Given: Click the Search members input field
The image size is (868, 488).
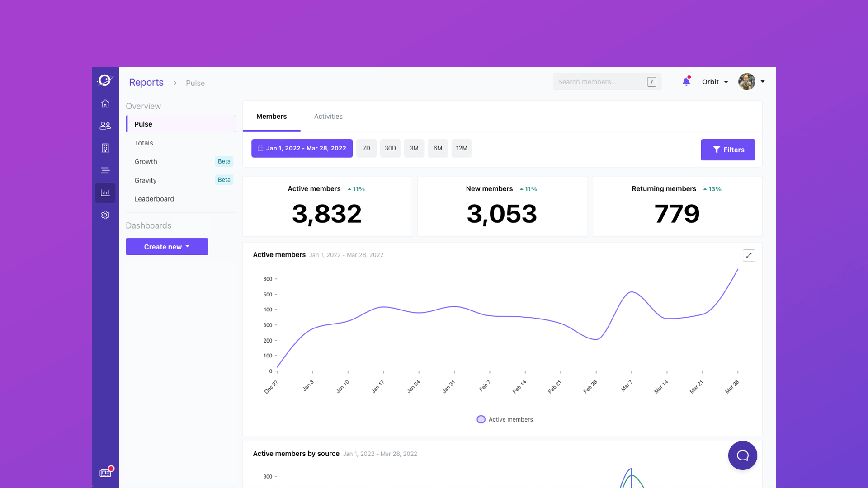Looking at the screenshot, I should [599, 82].
